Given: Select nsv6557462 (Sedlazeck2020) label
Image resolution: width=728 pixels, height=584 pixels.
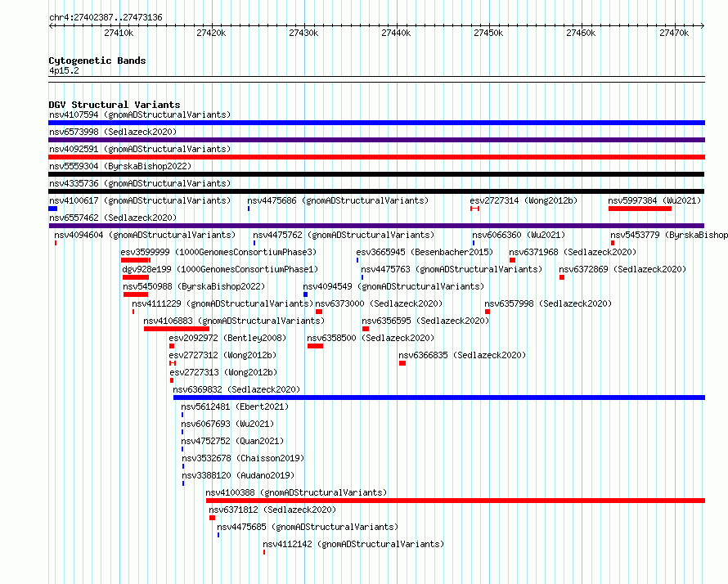Looking at the screenshot, I should [113, 218].
